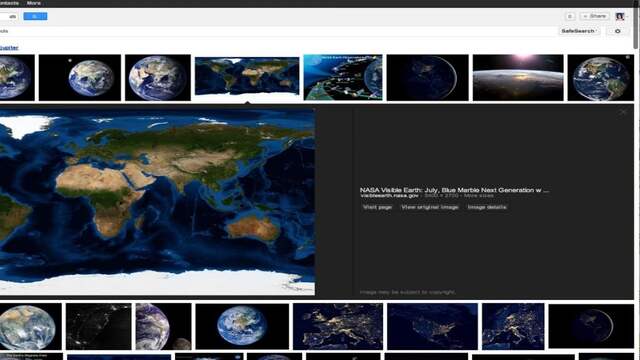This screenshot has height=360, width=640.
Task: Click the blue search magnifier button
Action: click(x=35, y=16)
